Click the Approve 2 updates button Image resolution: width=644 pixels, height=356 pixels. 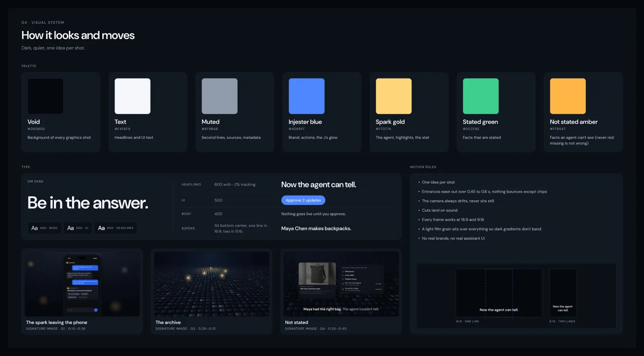coord(303,200)
